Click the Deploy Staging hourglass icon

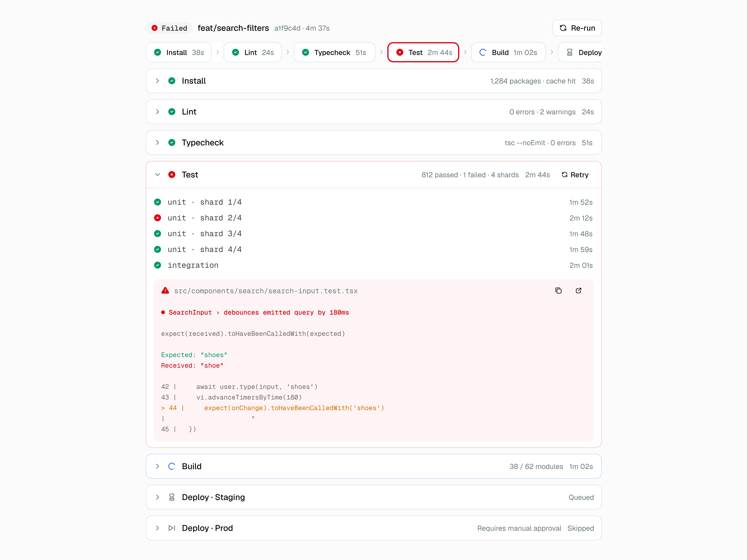172,497
